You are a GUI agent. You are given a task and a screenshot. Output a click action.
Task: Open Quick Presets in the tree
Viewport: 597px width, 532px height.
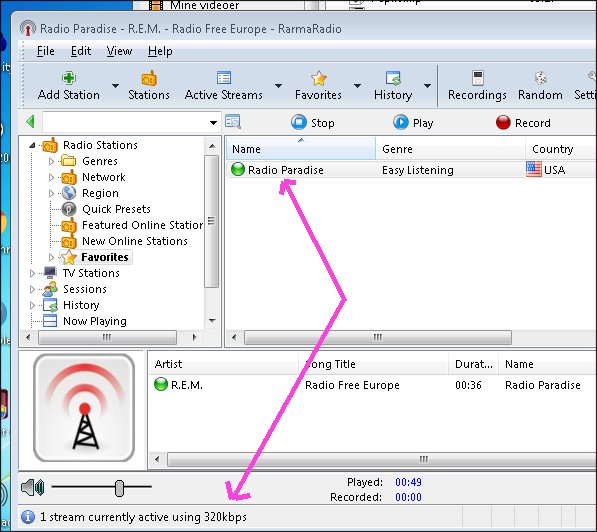(x=116, y=209)
